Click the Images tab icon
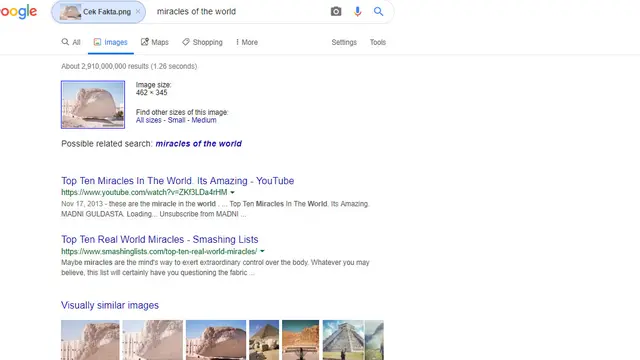Viewport: 640px width, 360px height. [x=97, y=42]
